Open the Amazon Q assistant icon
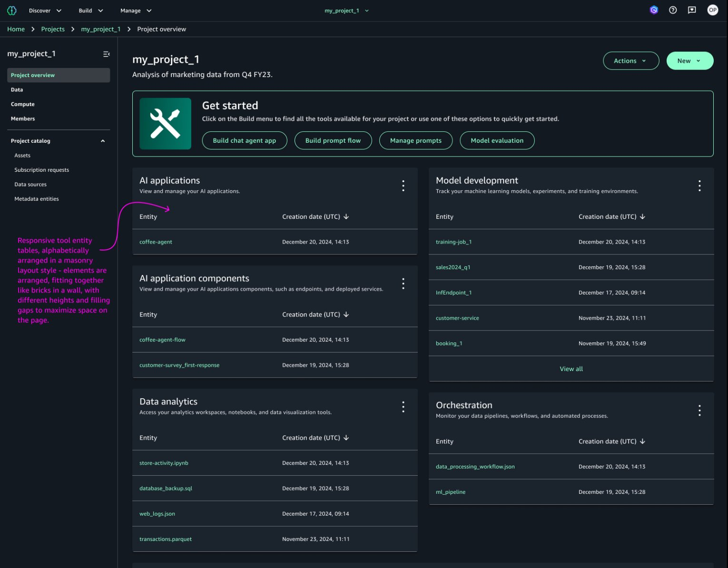 (654, 10)
